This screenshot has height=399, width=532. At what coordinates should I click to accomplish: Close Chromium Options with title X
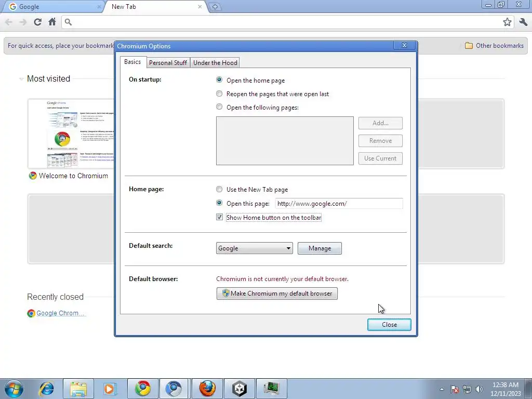(404, 46)
